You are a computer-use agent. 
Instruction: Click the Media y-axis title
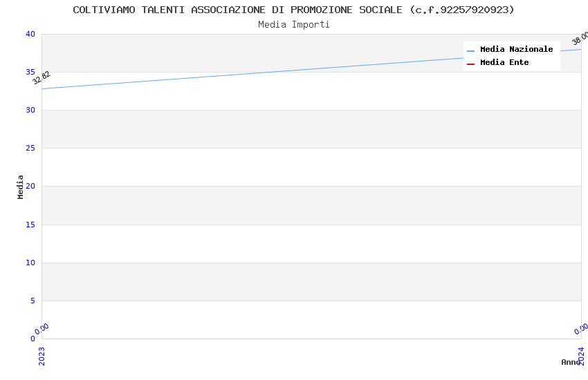coord(21,187)
